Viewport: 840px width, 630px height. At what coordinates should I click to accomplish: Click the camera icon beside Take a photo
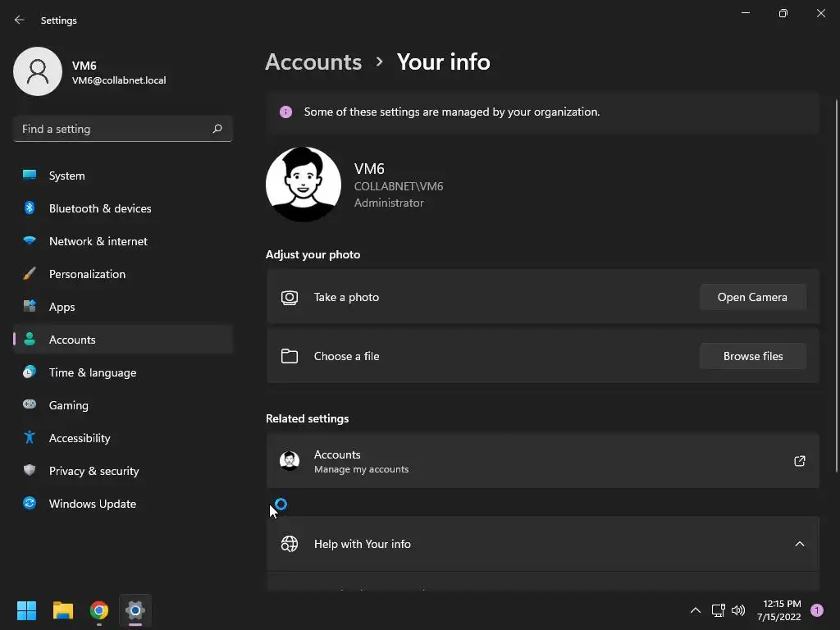click(x=290, y=298)
